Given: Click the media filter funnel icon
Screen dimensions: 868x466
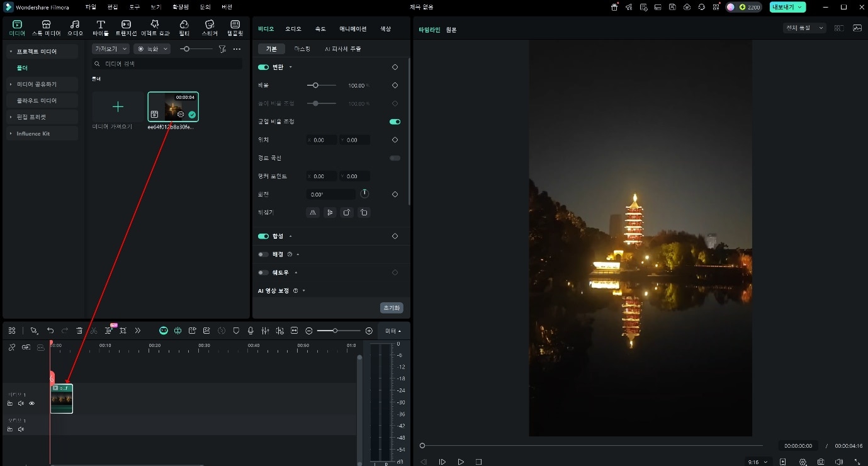Looking at the screenshot, I should pos(222,49).
